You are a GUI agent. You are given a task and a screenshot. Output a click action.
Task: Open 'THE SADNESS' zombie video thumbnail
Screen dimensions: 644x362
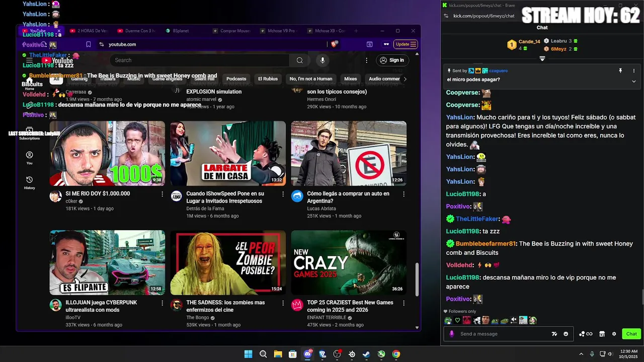[228, 262]
